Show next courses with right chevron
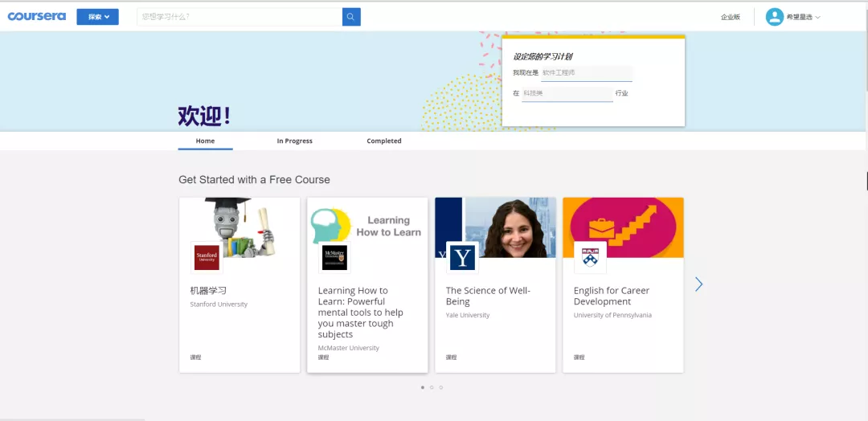Viewport: 868px width, 421px height. (x=698, y=284)
